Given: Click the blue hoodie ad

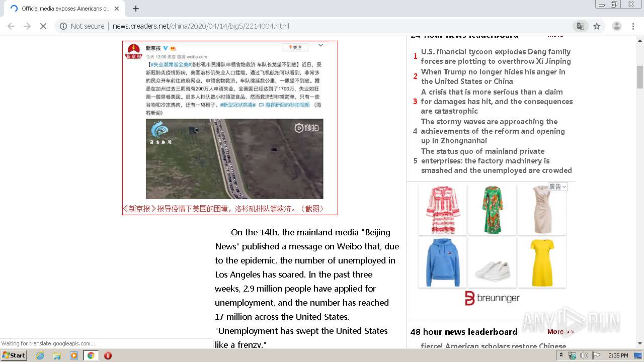Looking at the screenshot, I should click(442, 262).
